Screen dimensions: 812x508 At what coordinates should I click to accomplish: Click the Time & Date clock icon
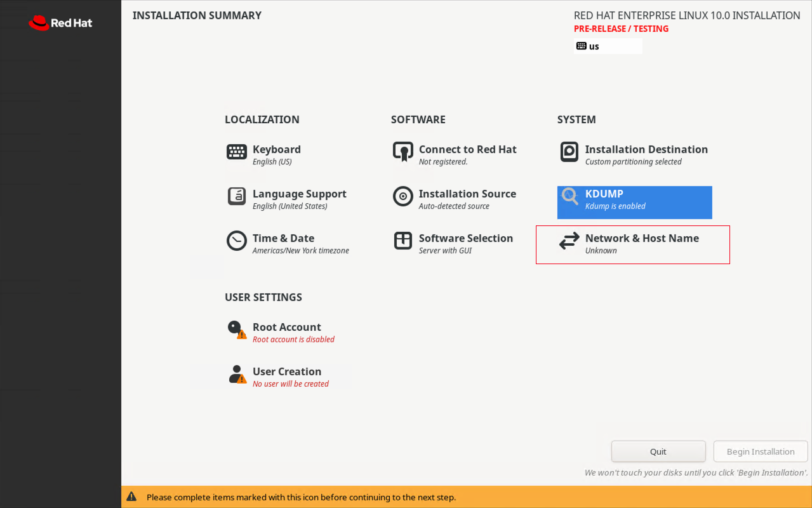[x=237, y=241]
